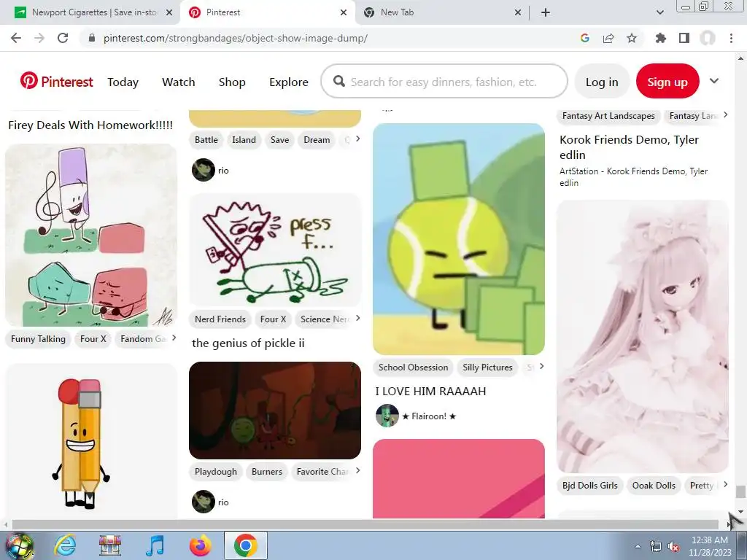Click the search magnifier icon in Pinterest search
This screenshot has height=560, width=747.
(339, 82)
